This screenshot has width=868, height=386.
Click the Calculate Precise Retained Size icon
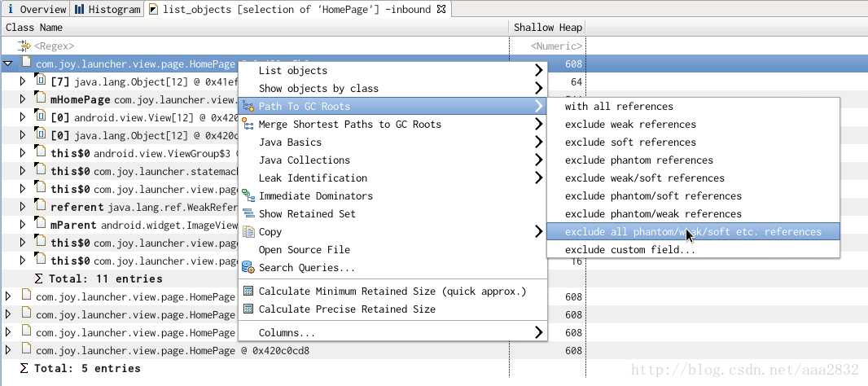pos(248,309)
